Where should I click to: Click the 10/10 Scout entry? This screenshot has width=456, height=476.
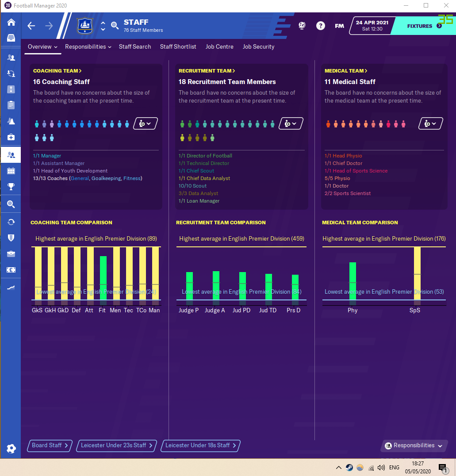(x=192, y=186)
